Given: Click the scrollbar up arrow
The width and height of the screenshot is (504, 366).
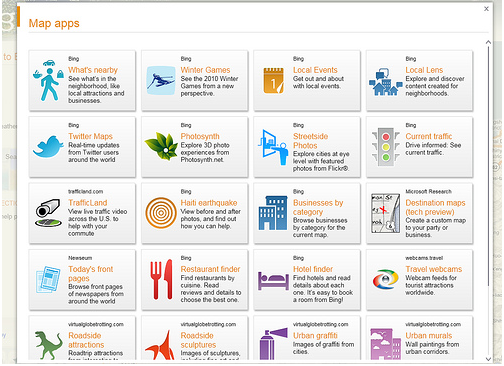Looking at the screenshot, I should click(488, 42).
